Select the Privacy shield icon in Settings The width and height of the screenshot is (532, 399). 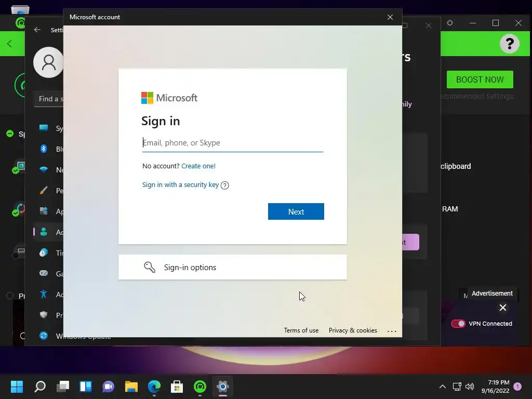tap(44, 315)
